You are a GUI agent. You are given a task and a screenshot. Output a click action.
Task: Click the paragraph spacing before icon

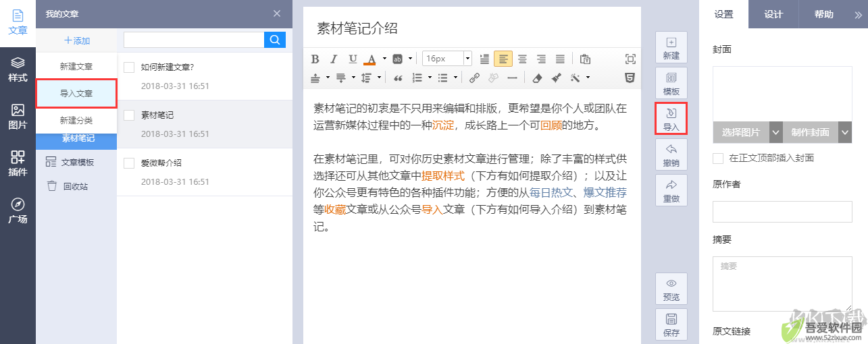coord(315,78)
